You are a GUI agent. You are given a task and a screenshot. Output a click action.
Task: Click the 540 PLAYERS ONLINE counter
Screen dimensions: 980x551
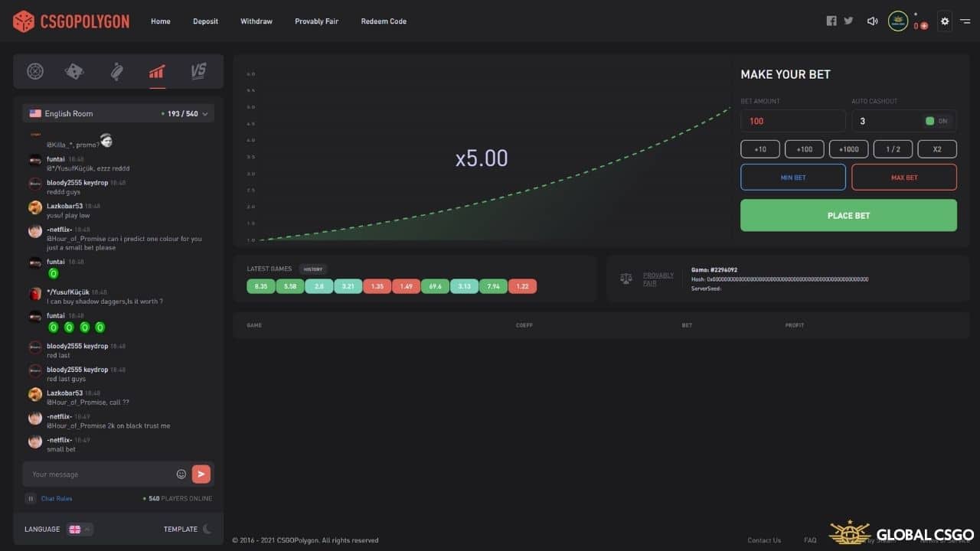pos(178,498)
